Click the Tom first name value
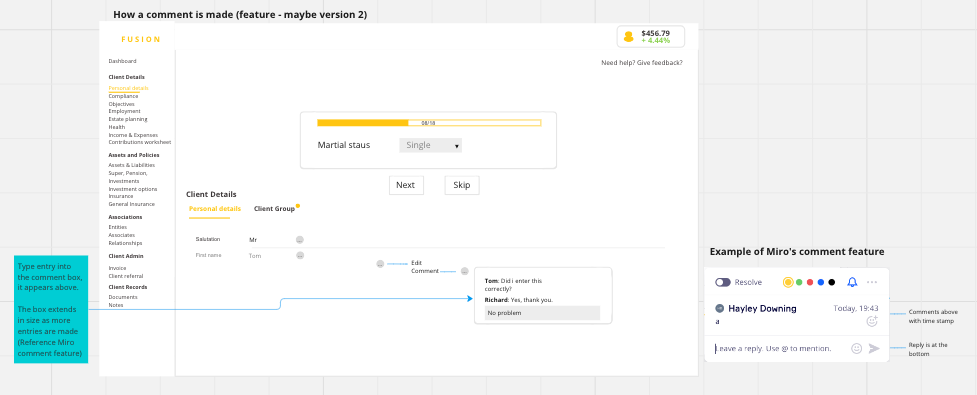 [255, 255]
